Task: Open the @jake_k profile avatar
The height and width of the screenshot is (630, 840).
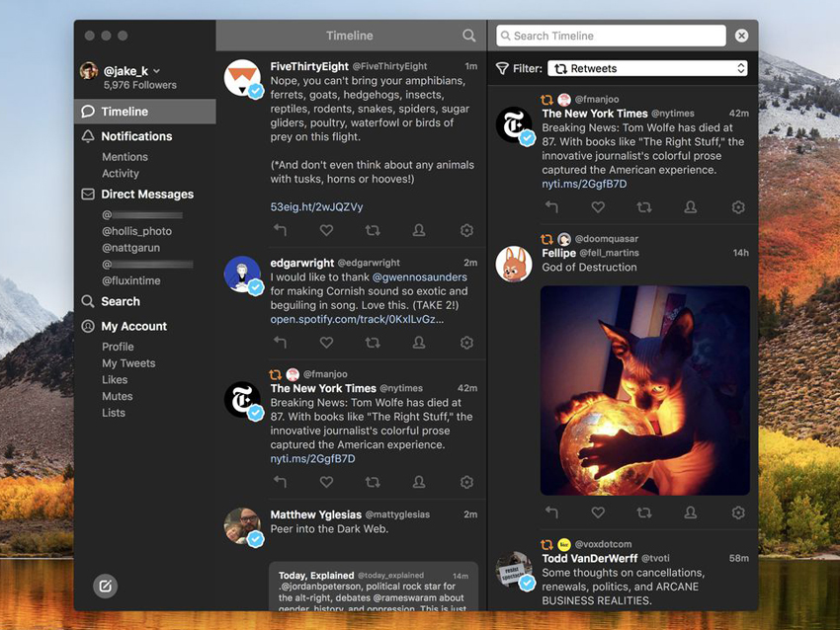Action: [89, 70]
